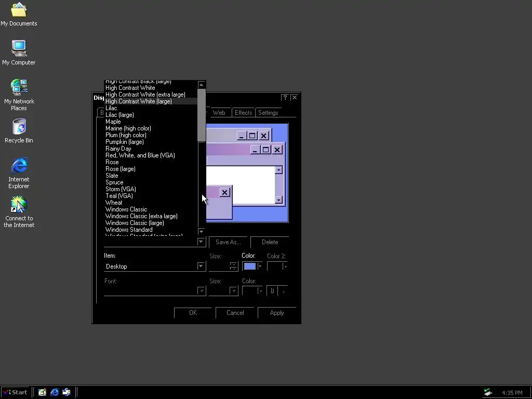Select My Network Places desktop icon
Screen dimensions: 532x399
[x=19, y=95]
